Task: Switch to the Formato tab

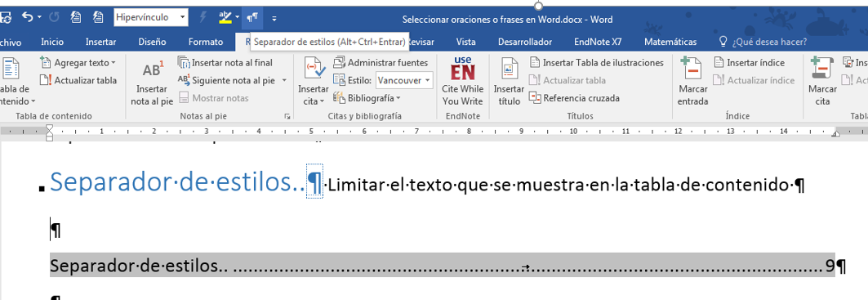Action: [x=206, y=42]
